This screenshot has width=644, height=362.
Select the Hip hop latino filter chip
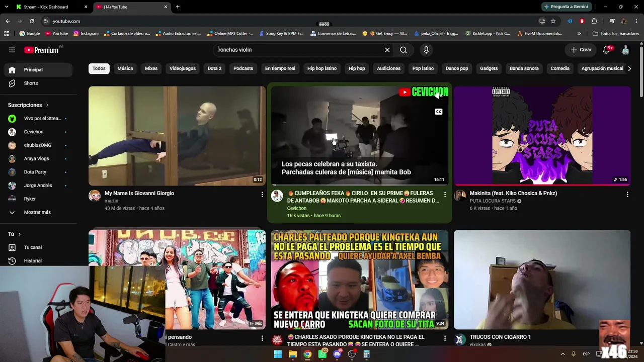click(x=322, y=68)
